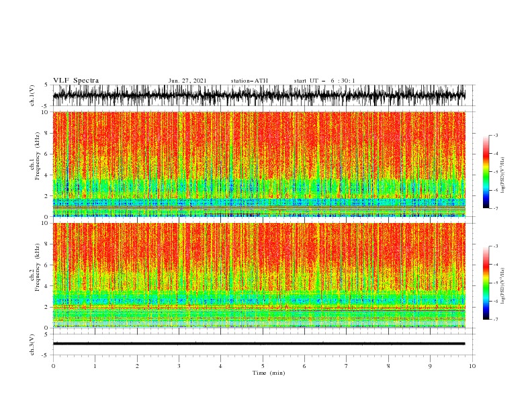
Task: Click the time axis tick label "3"
Action: (179, 366)
